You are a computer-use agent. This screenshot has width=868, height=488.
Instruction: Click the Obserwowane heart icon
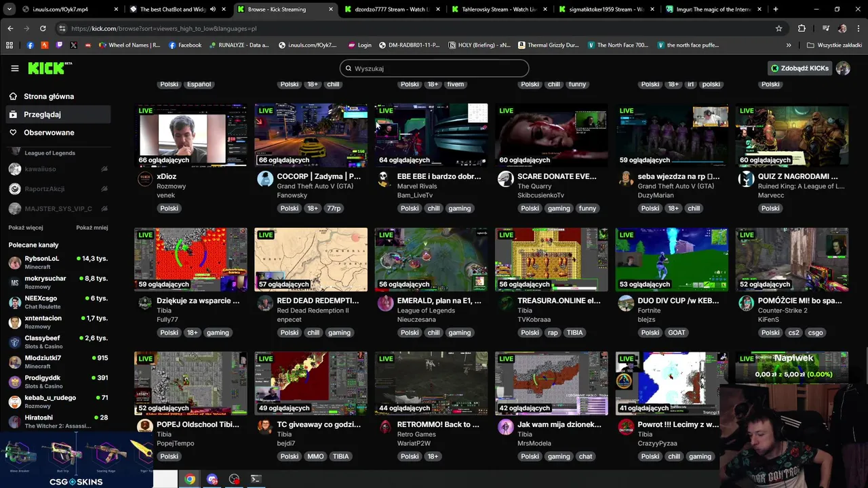[x=13, y=132]
